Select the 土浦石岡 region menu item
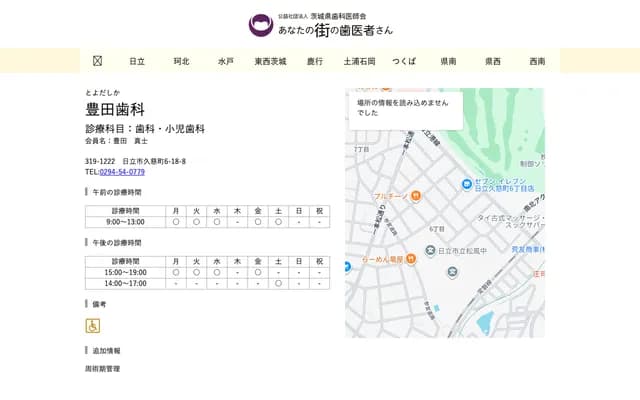640x400 pixels. (359, 61)
